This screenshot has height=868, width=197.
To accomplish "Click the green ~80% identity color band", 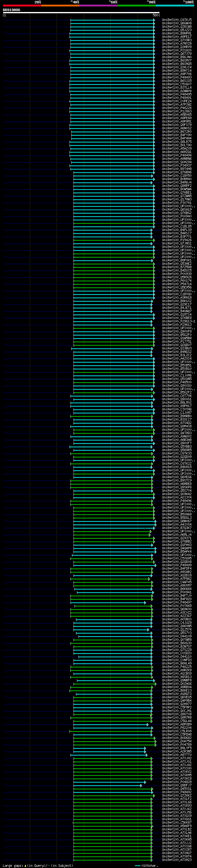I will pyautogui.click(x=137, y=6).
